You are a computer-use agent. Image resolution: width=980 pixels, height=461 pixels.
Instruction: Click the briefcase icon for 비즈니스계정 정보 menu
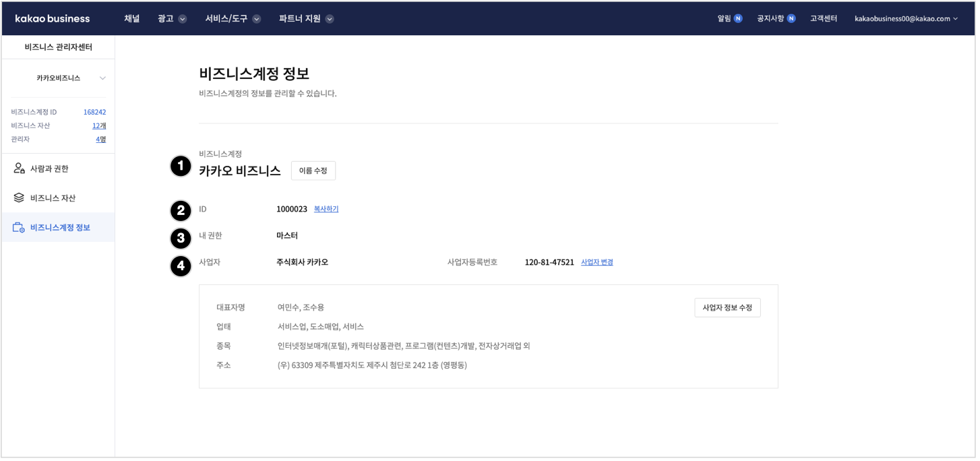[19, 228]
